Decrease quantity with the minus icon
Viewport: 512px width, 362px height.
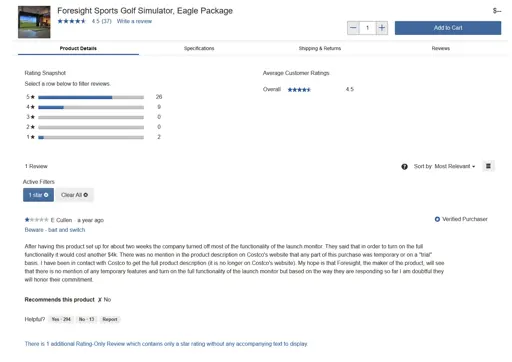point(353,28)
